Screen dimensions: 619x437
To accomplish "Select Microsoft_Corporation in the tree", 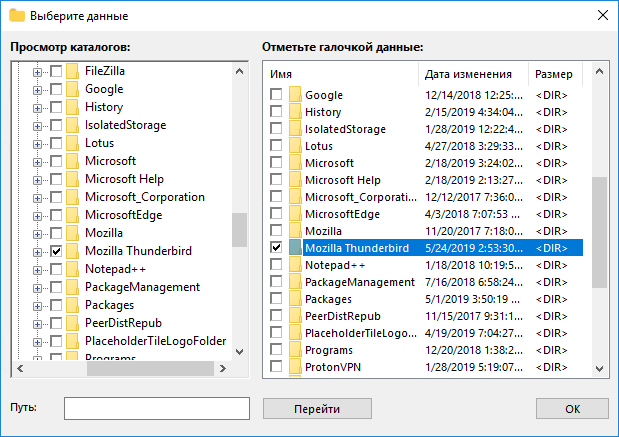I will (x=145, y=197).
